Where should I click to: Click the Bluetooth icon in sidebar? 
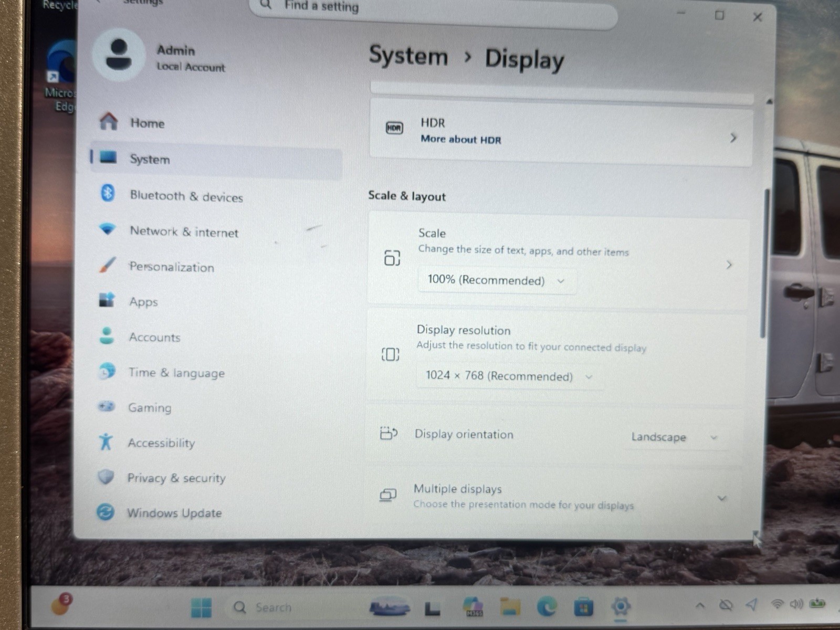[108, 193]
